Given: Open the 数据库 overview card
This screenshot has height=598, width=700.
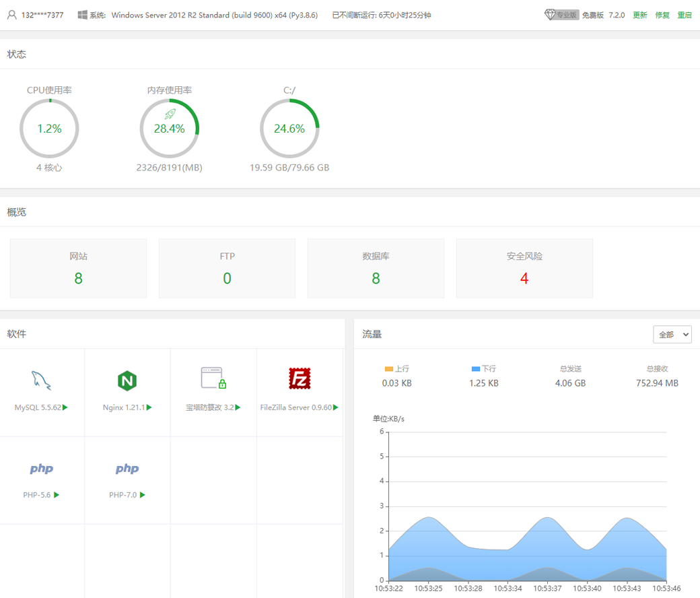Looking at the screenshot, I should click(376, 268).
